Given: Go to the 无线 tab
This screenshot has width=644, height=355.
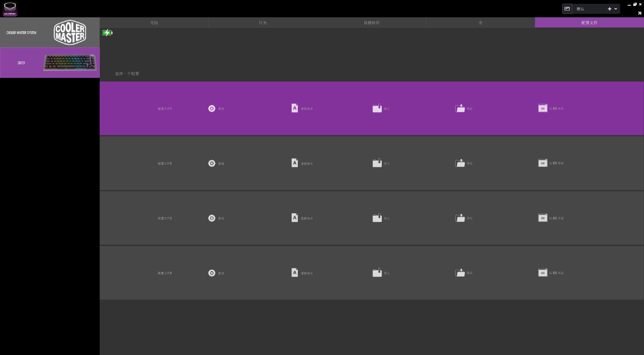Looking at the screenshot, I should click(154, 23).
